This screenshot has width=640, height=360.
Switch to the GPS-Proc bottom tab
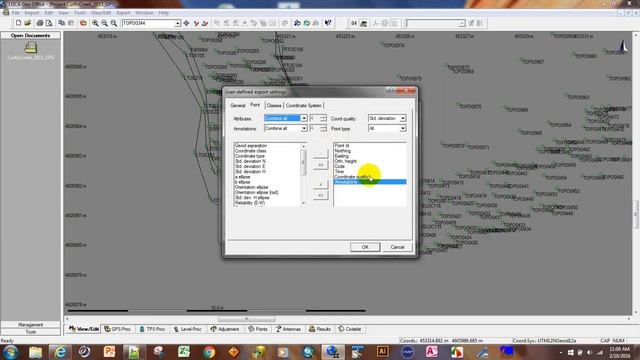(118, 329)
